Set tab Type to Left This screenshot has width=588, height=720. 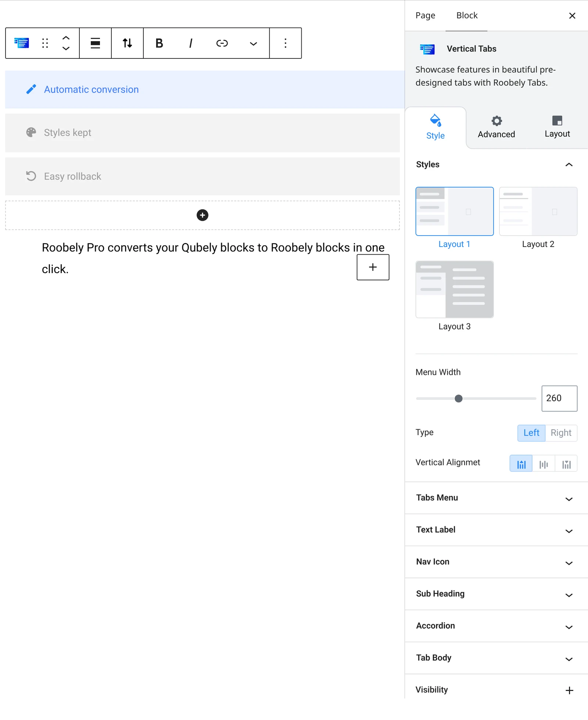click(x=531, y=433)
